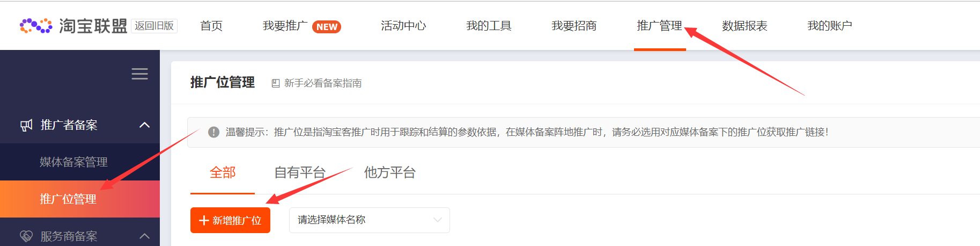Image resolution: width=980 pixels, height=246 pixels.
Task: Collapse the 推广者备案 section chevron
Action: pyautogui.click(x=144, y=125)
